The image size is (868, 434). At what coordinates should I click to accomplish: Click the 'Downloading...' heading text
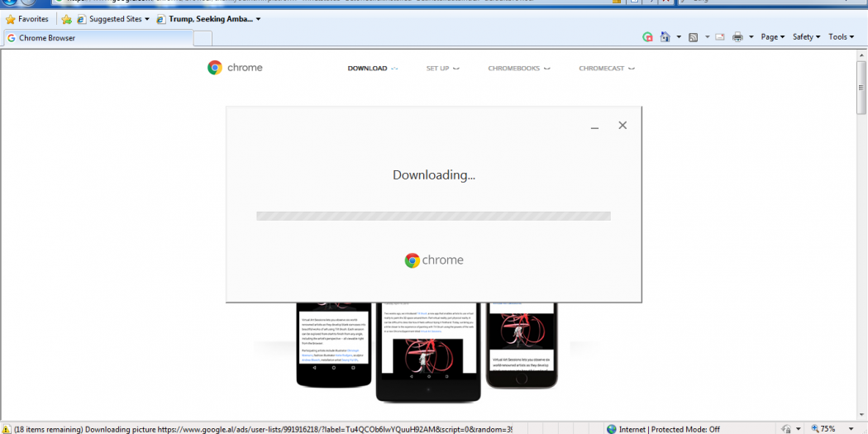434,175
